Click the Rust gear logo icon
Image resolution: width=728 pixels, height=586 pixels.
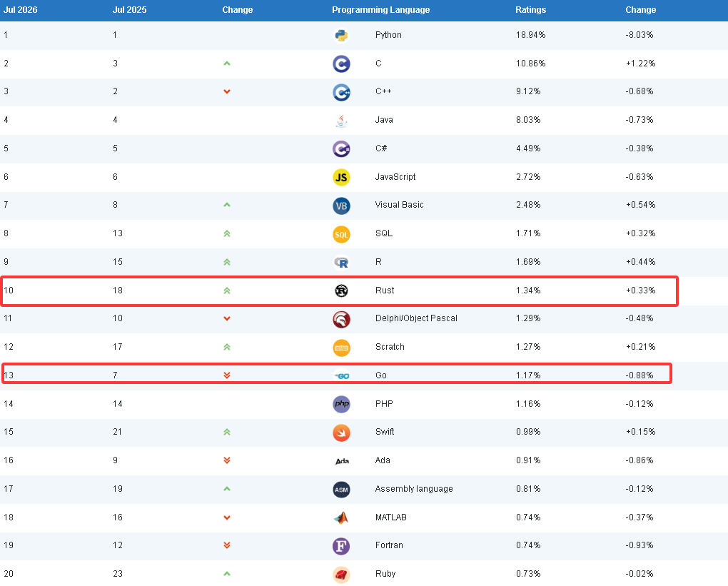pos(341,291)
